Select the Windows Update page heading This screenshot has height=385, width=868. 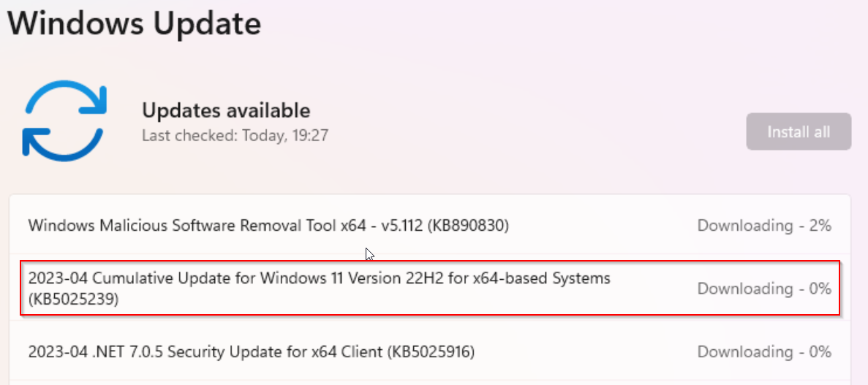pos(134,23)
